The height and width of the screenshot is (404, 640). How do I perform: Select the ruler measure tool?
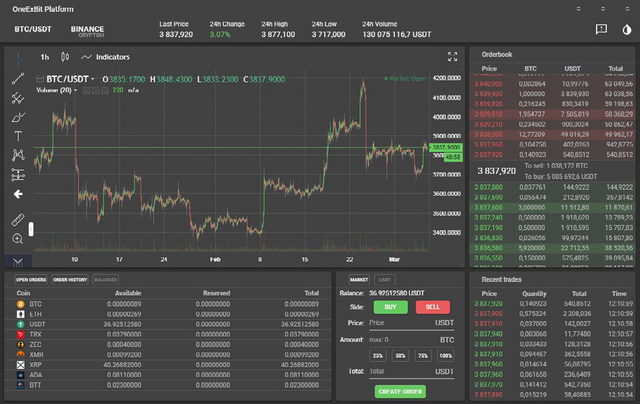coord(18,220)
